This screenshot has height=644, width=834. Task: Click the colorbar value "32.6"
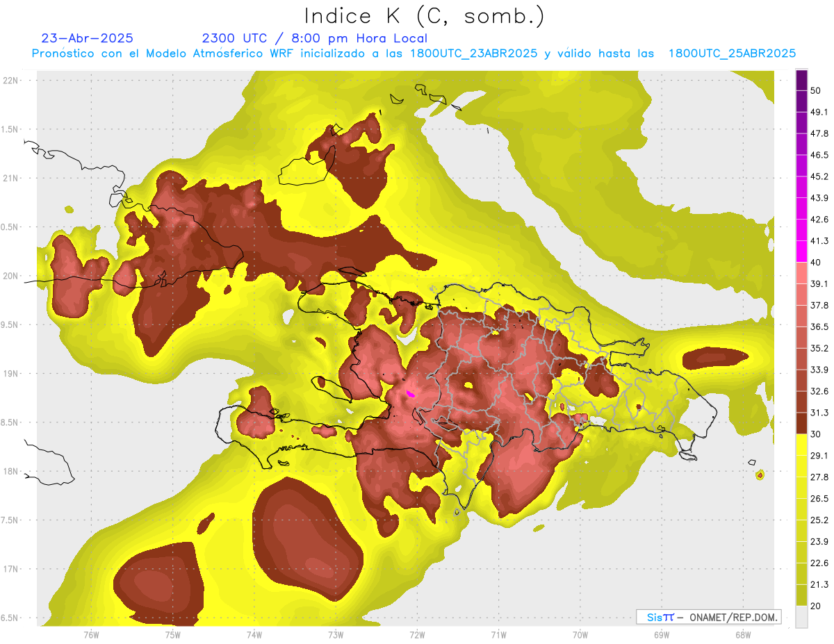tap(819, 391)
